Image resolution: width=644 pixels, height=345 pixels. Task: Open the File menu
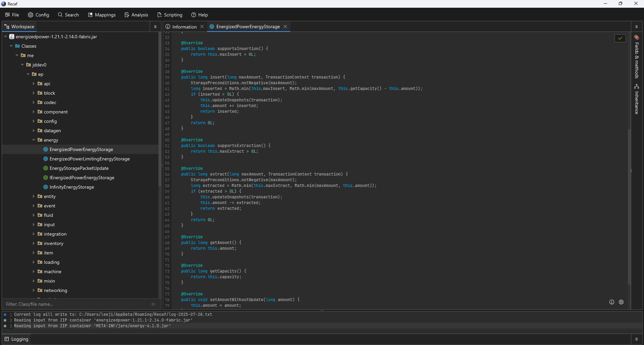tap(12, 15)
